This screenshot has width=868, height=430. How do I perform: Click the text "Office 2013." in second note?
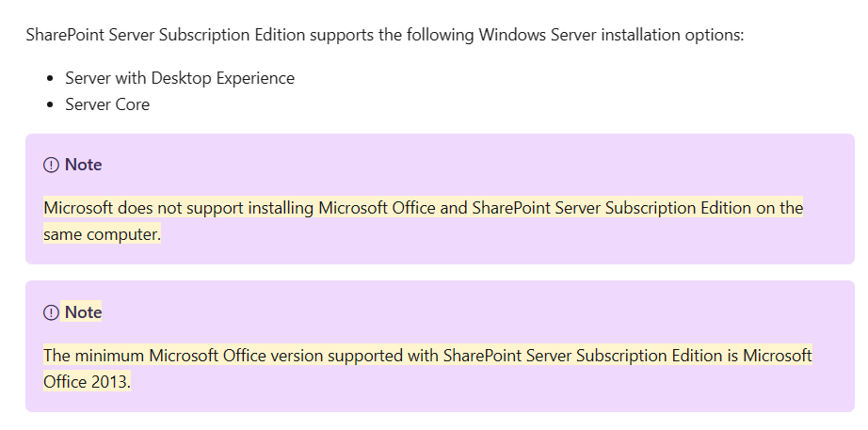(x=87, y=382)
